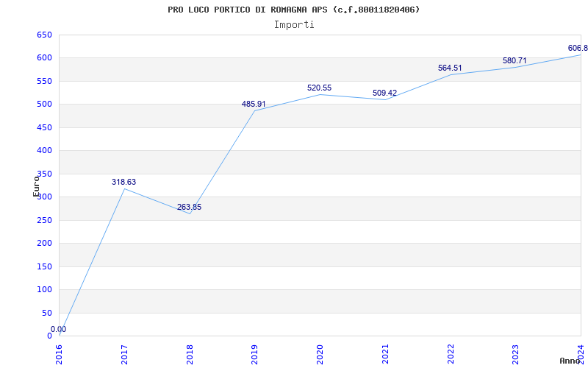This screenshot has width=588, height=368.
Task: Click the Euro y-axis title
Action: (x=36, y=186)
